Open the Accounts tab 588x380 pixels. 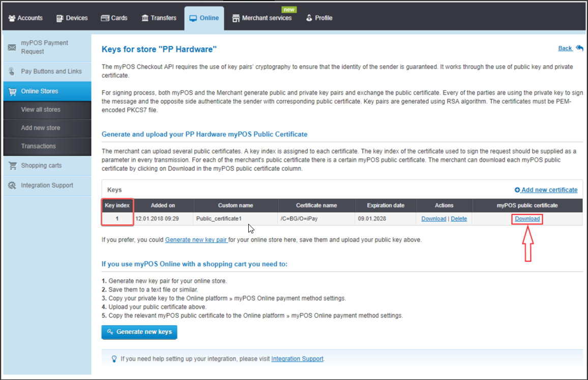[25, 18]
